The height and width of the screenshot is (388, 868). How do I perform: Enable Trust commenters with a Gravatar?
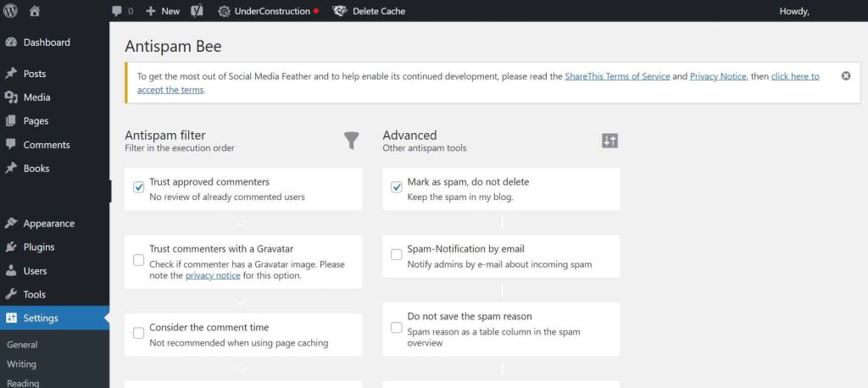tap(139, 260)
